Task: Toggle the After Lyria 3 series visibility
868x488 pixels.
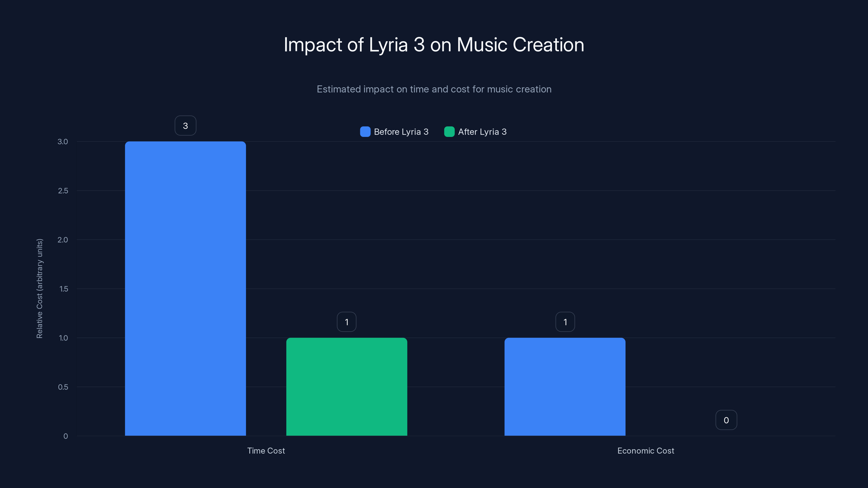Action: pyautogui.click(x=476, y=132)
